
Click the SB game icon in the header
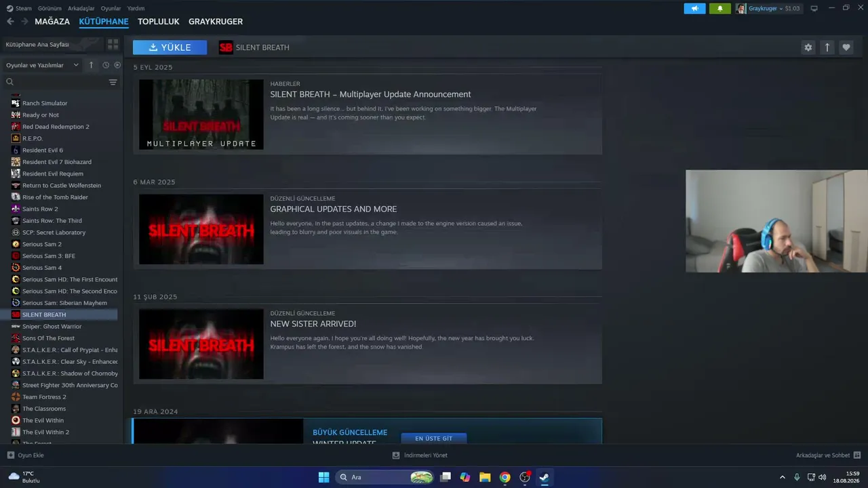point(226,47)
